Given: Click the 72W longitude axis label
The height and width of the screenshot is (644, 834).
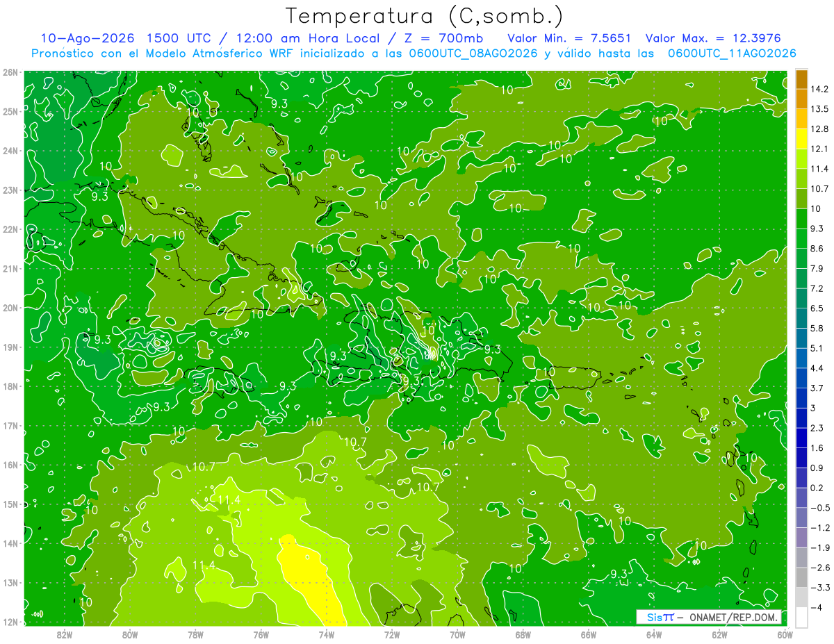Looking at the screenshot, I should click(x=392, y=634).
